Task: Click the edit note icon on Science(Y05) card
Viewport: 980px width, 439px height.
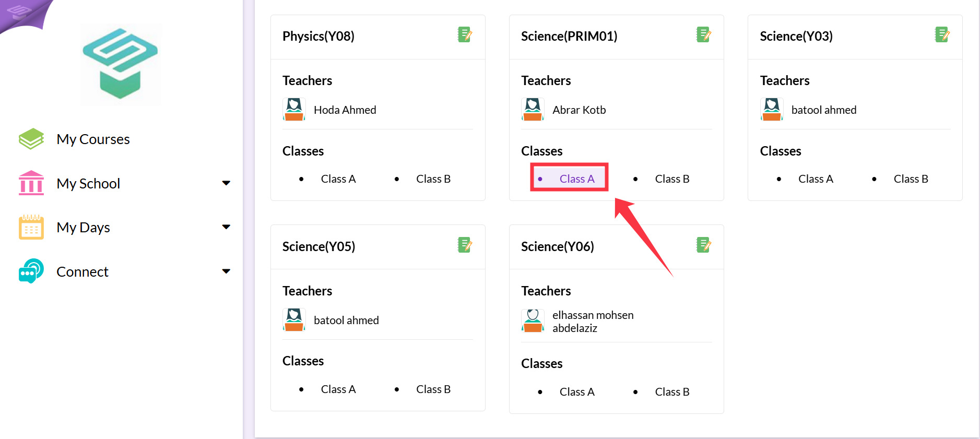Action: coord(465,245)
